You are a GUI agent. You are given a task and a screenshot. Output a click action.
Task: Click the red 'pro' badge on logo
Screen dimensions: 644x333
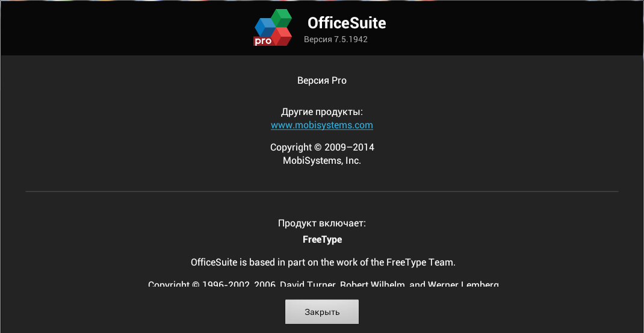262,41
